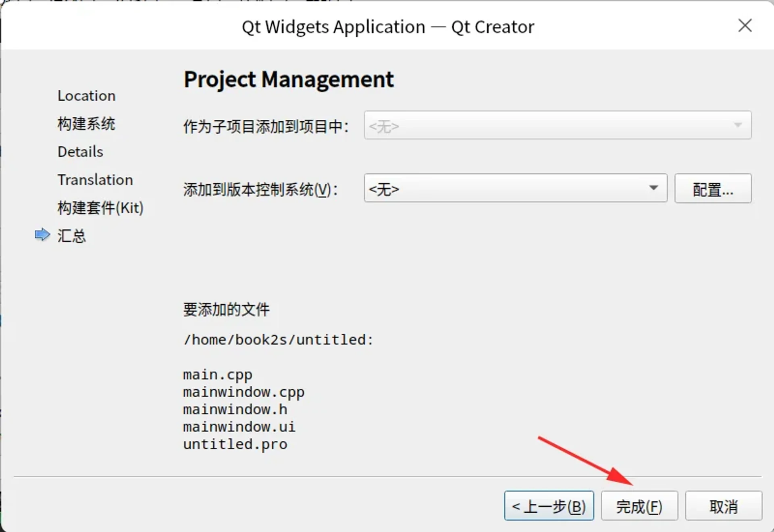Switch to the Details step
This screenshot has width=774, height=532.
tap(80, 152)
